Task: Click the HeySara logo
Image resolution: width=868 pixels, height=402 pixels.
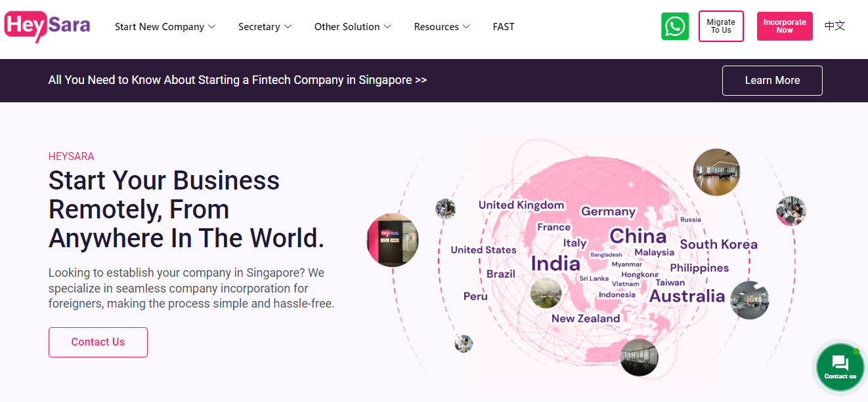Action: [x=47, y=26]
